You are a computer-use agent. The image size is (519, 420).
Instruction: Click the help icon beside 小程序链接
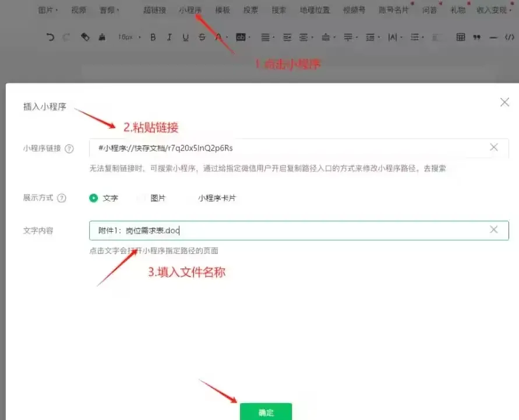pos(69,149)
